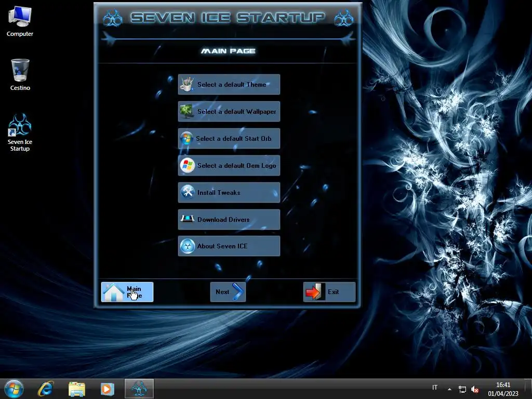Image resolution: width=532 pixels, height=399 pixels.
Task: Click the muted volume tray icon
Action: [475, 390]
